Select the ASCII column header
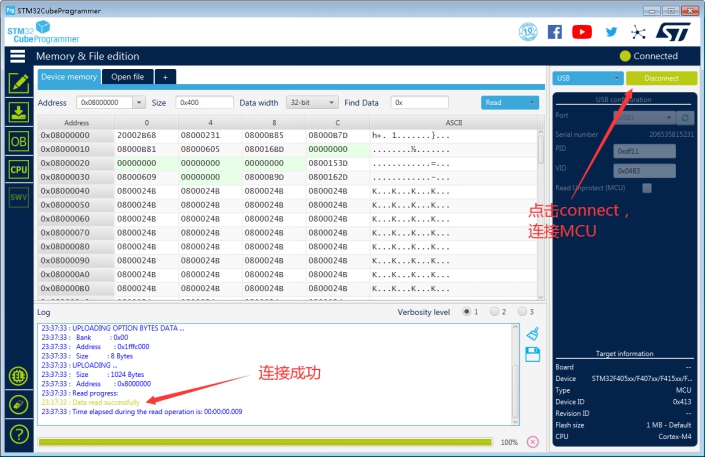 pos(454,122)
